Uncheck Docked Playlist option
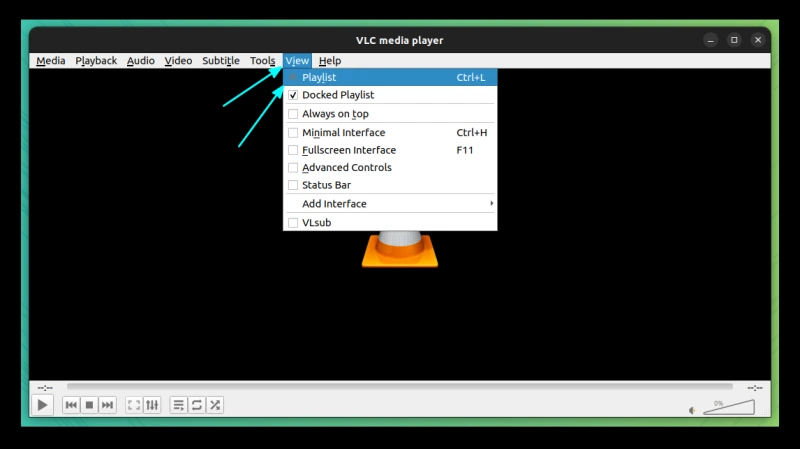The height and width of the screenshot is (449, 800). [390, 95]
